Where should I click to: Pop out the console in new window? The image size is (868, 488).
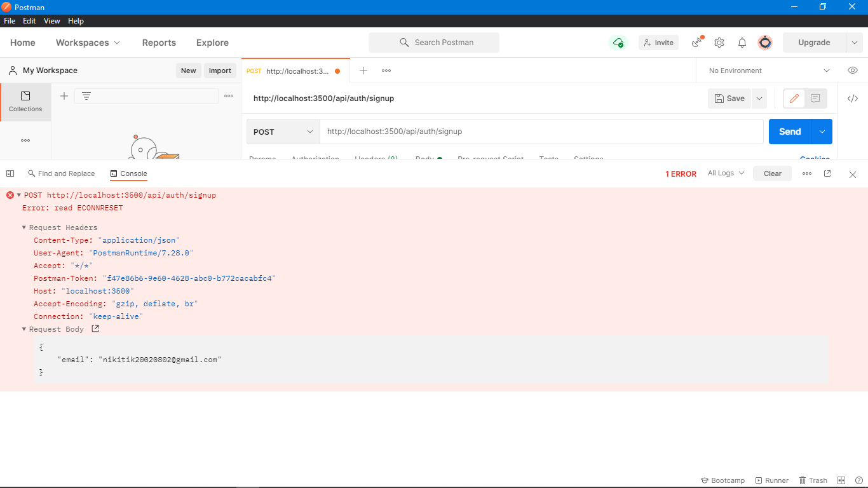click(827, 173)
